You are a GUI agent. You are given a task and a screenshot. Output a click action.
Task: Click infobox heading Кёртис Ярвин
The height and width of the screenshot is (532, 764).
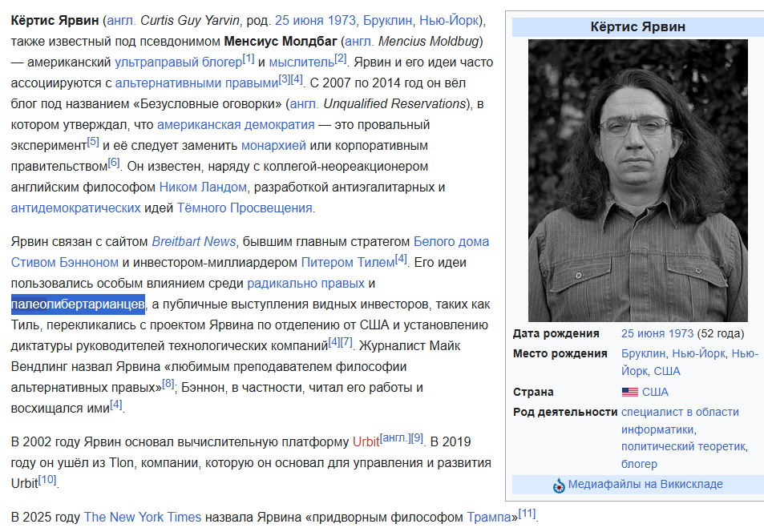click(x=638, y=26)
